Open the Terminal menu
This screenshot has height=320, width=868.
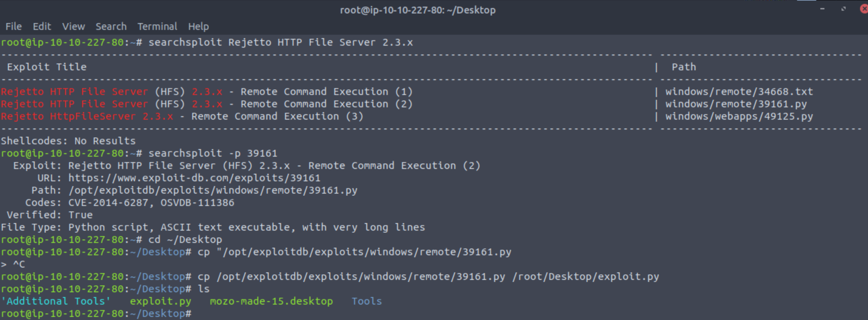click(x=157, y=26)
